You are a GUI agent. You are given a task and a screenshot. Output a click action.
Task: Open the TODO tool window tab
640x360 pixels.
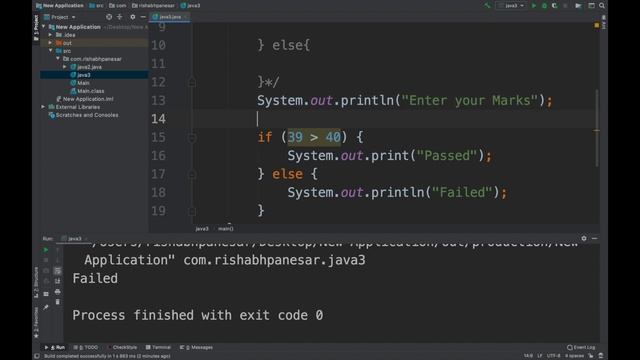pyautogui.click(x=86, y=347)
